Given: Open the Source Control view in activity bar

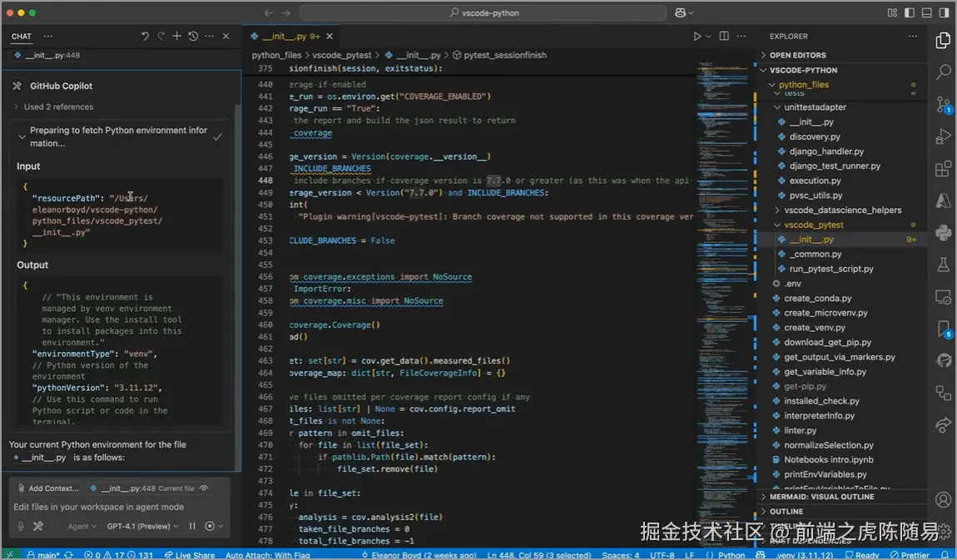Looking at the screenshot, I should coord(943,105).
